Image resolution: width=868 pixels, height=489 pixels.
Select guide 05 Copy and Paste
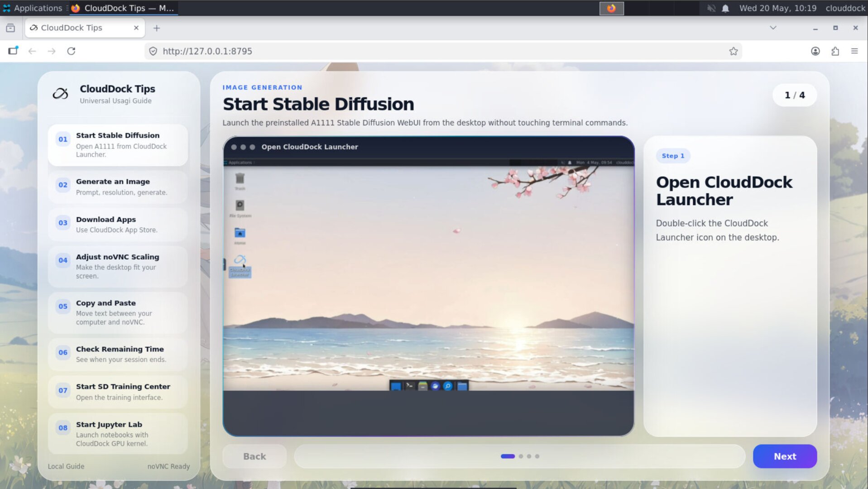pyautogui.click(x=118, y=312)
